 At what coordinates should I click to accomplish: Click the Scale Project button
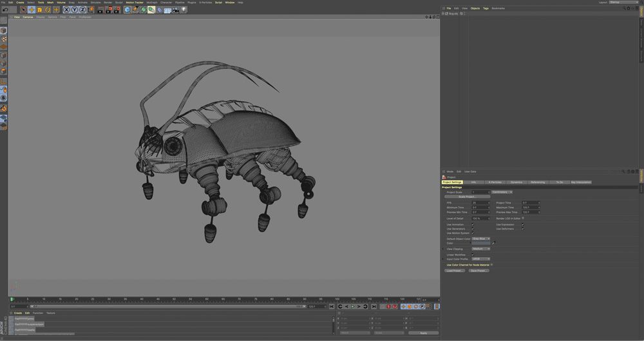(x=467, y=197)
